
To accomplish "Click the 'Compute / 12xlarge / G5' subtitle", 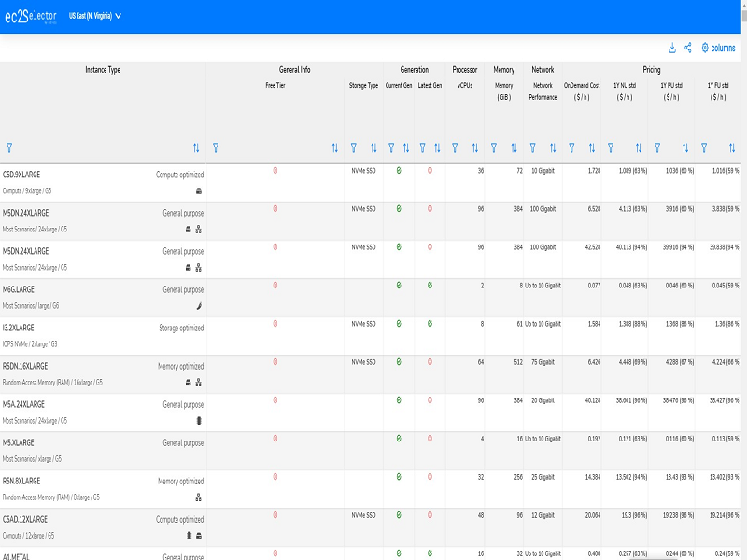I will tap(28, 536).
